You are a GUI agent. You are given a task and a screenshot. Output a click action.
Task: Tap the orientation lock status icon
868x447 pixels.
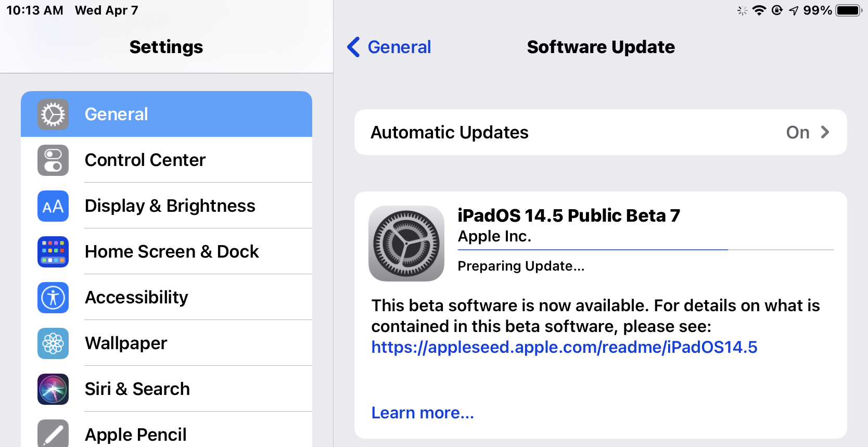(x=777, y=10)
